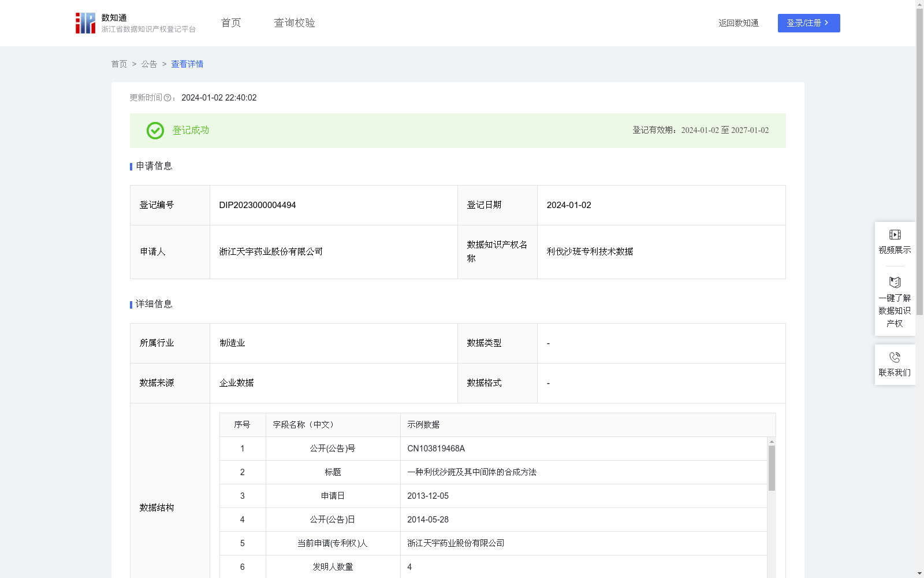
Task: Click the inner table scroll-up arrow
Action: tap(772, 442)
